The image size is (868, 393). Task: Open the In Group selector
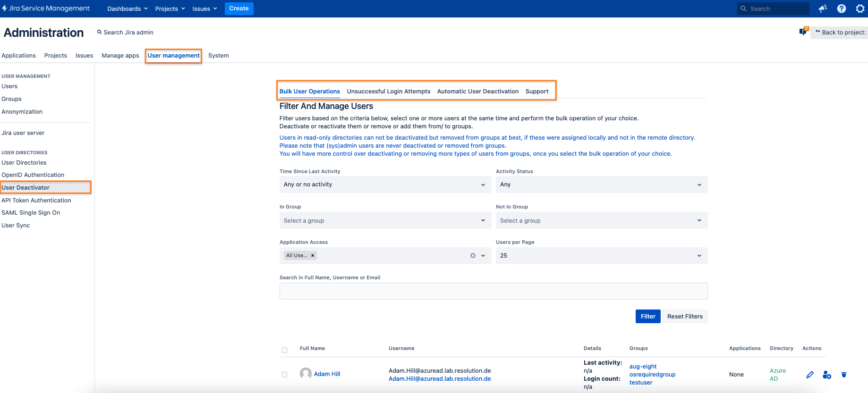385,220
